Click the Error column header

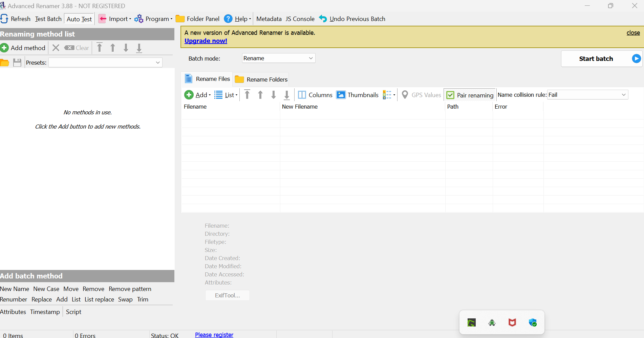[x=518, y=107]
